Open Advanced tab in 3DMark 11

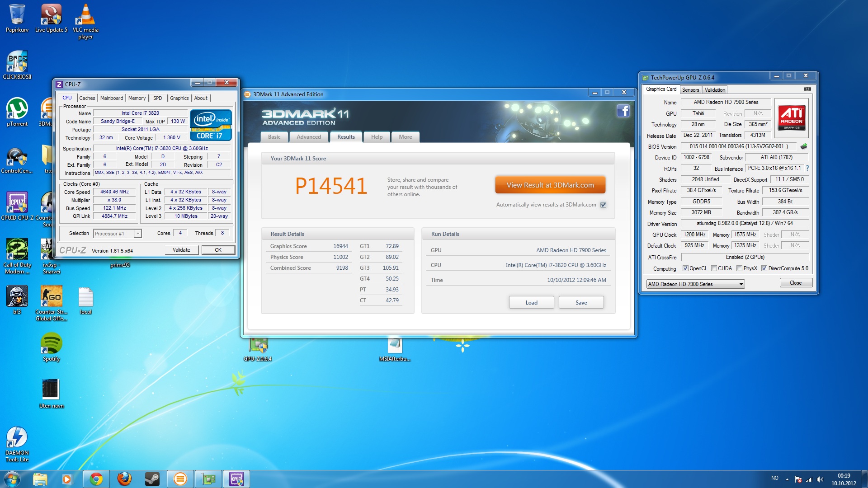pyautogui.click(x=309, y=137)
